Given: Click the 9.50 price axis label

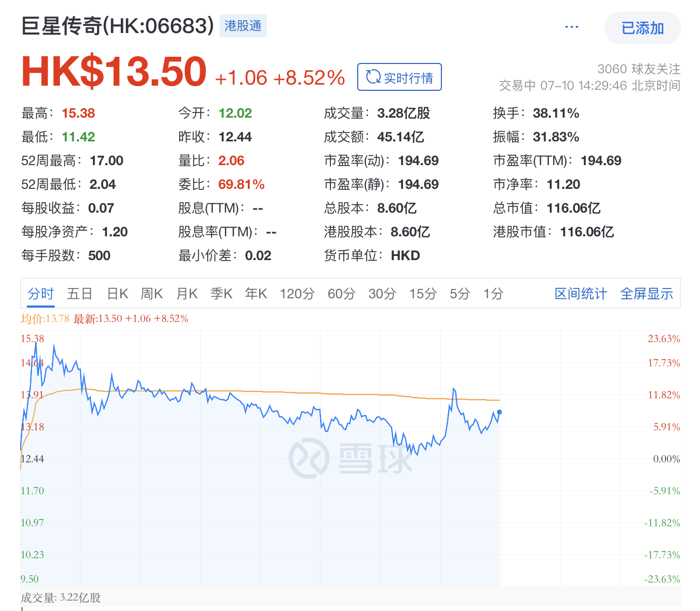Looking at the screenshot, I should coord(29,579).
